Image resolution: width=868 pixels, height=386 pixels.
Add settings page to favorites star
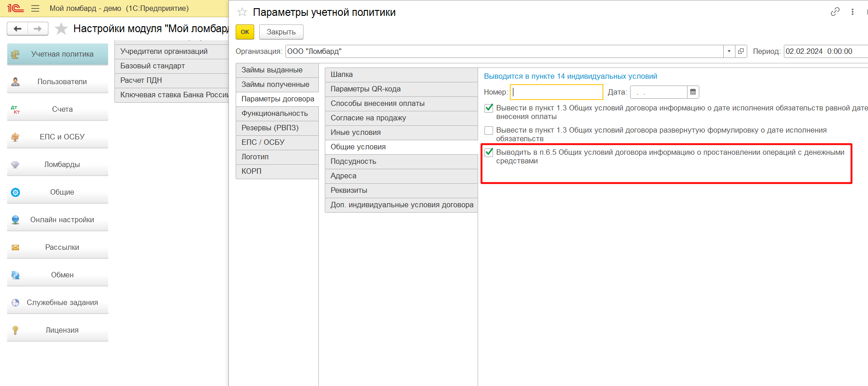pos(61,29)
